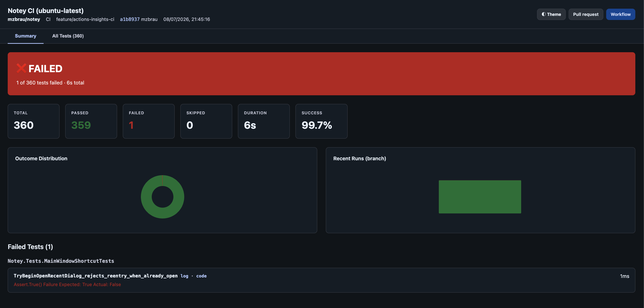
Task: Click the feature/actions-insights-ci branch name
Action: tap(85, 19)
